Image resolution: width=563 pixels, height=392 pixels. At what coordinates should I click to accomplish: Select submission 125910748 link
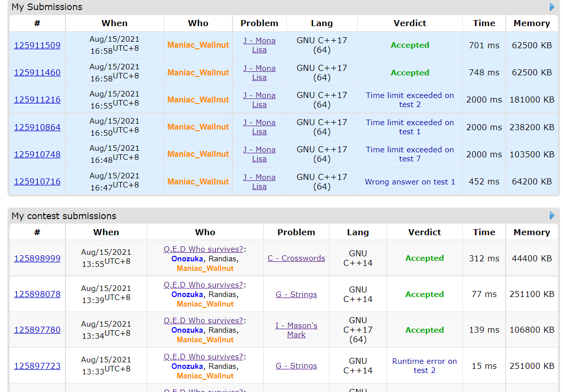click(37, 154)
